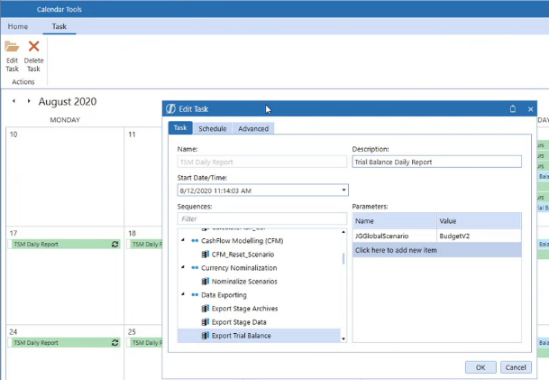Switch to the Advanced tab

[253, 129]
